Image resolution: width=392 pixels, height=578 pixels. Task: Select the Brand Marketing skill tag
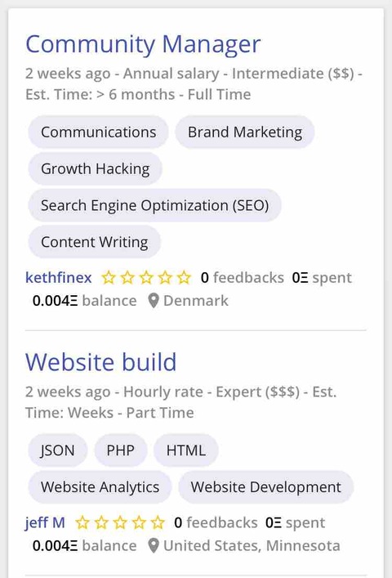pos(245,132)
